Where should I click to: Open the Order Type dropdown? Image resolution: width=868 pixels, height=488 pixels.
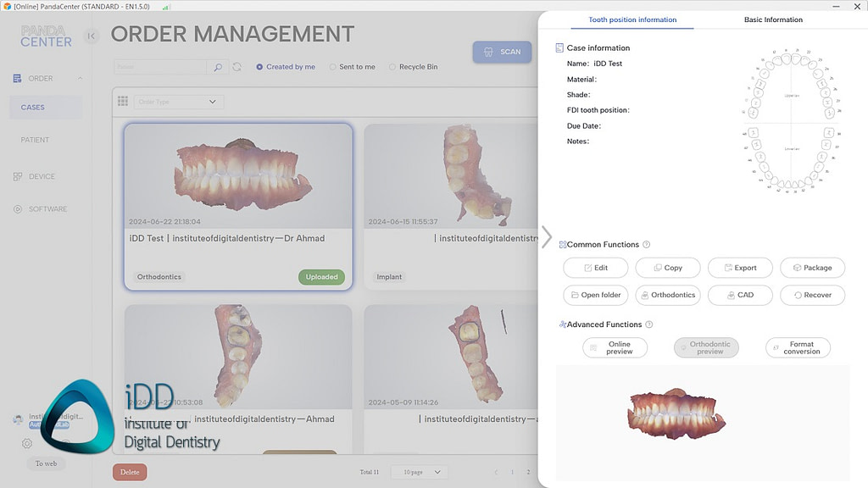pos(178,100)
